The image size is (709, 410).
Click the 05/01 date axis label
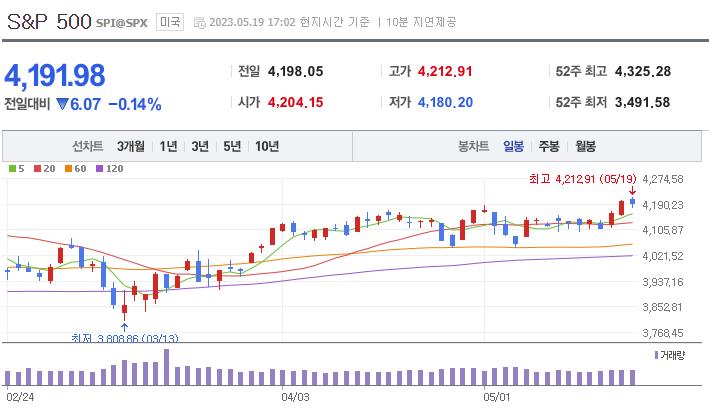[496, 397]
